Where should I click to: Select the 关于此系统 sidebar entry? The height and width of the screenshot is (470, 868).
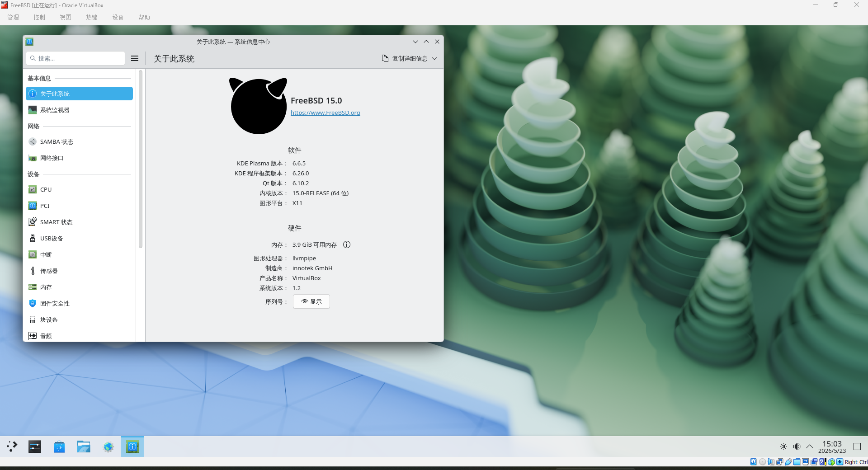pos(79,94)
